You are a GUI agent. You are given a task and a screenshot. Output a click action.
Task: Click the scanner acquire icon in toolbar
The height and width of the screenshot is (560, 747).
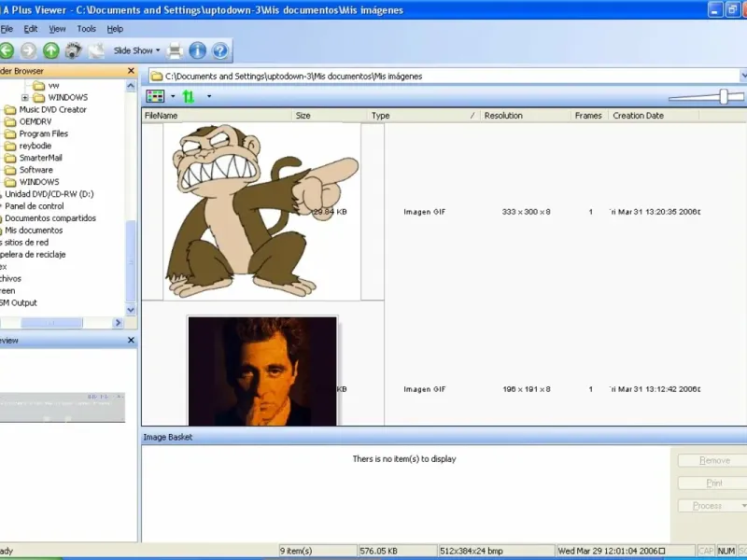[x=95, y=50]
